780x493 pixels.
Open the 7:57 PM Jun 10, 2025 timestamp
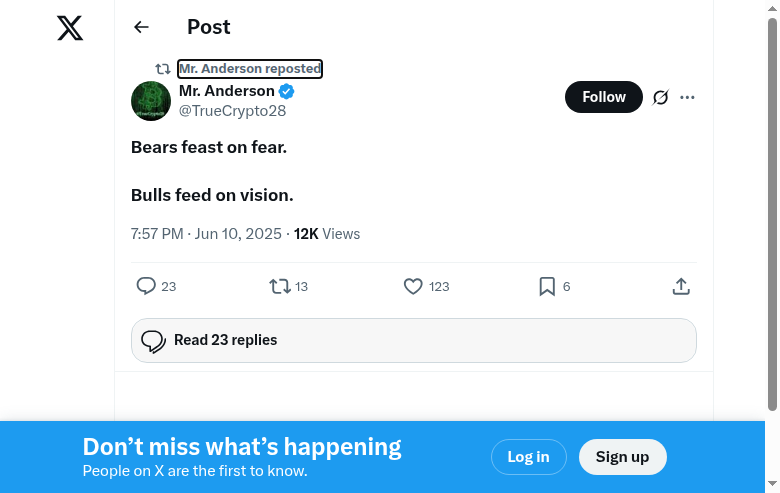pyautogui.click(x=206, y=234)
